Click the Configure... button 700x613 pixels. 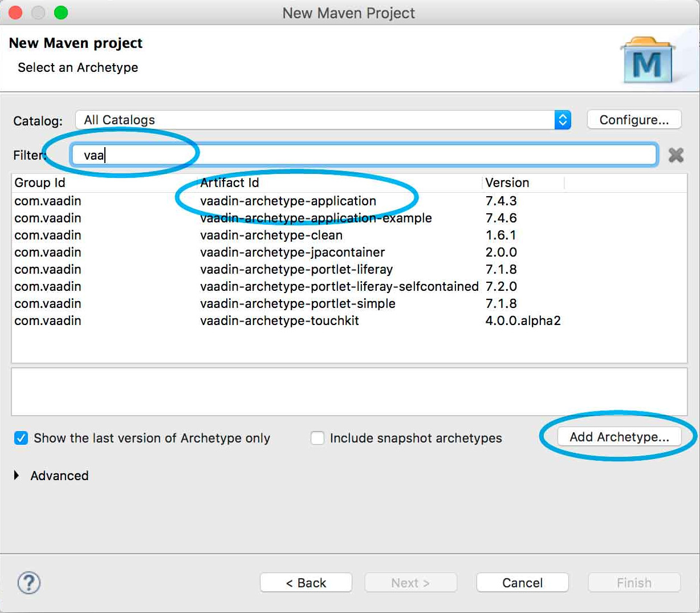click(x=634, y=120)
